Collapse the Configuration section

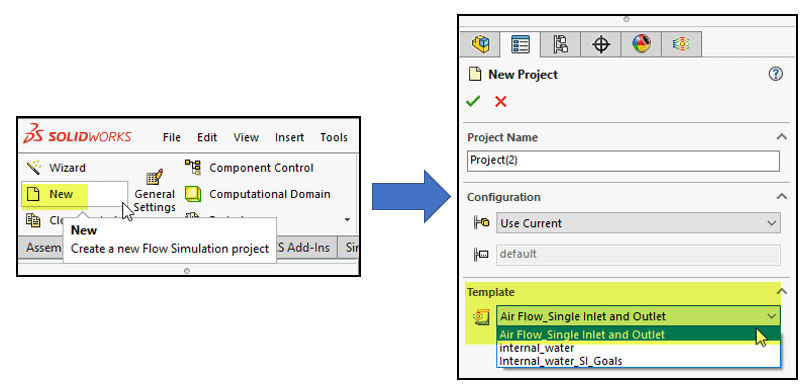coord(782,197)
